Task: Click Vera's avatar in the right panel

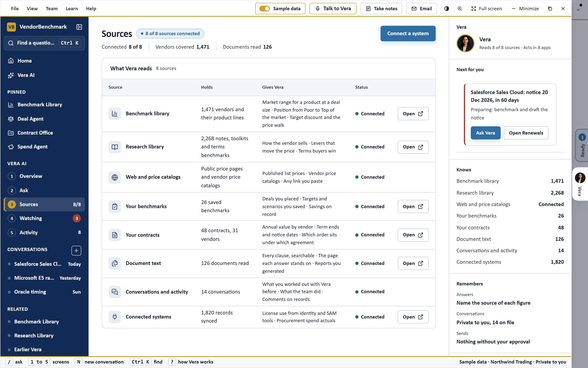Action: click(465, 43)
